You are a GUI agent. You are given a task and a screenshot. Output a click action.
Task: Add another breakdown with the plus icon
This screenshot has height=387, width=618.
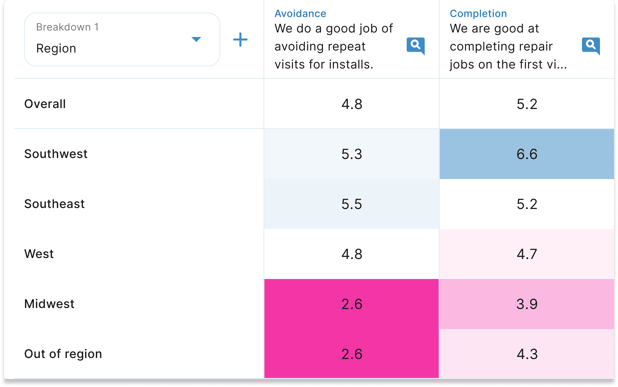240,39
